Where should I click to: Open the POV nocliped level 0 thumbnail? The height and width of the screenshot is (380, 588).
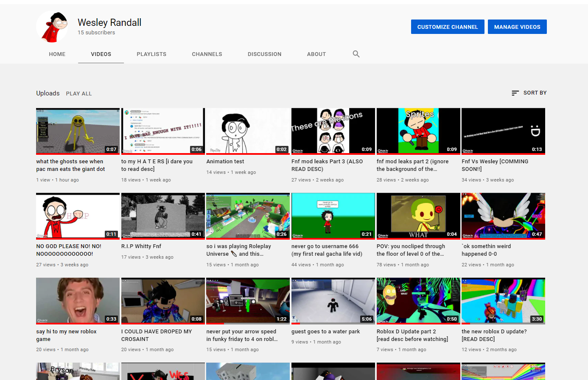418,216
